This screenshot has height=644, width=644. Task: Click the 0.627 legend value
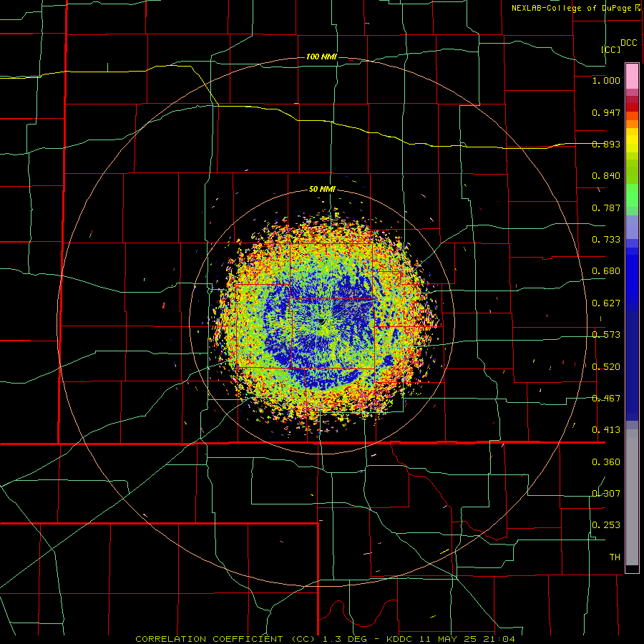tap(606, 303)
